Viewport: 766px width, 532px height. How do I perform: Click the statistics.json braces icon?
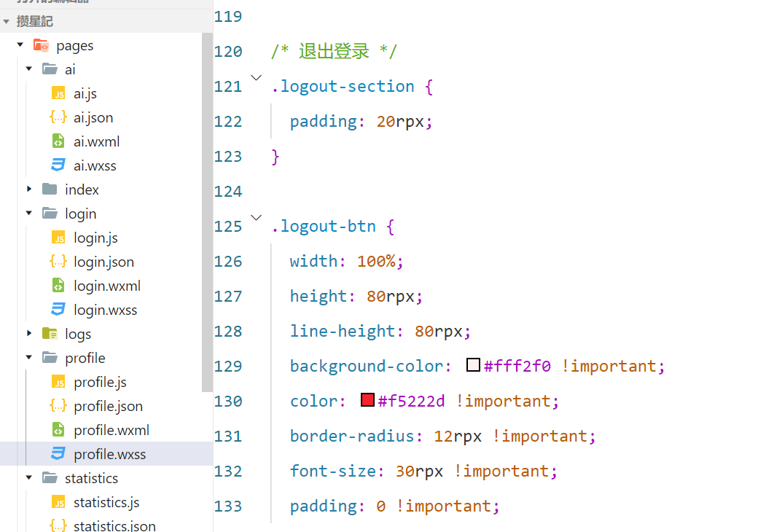58,525
